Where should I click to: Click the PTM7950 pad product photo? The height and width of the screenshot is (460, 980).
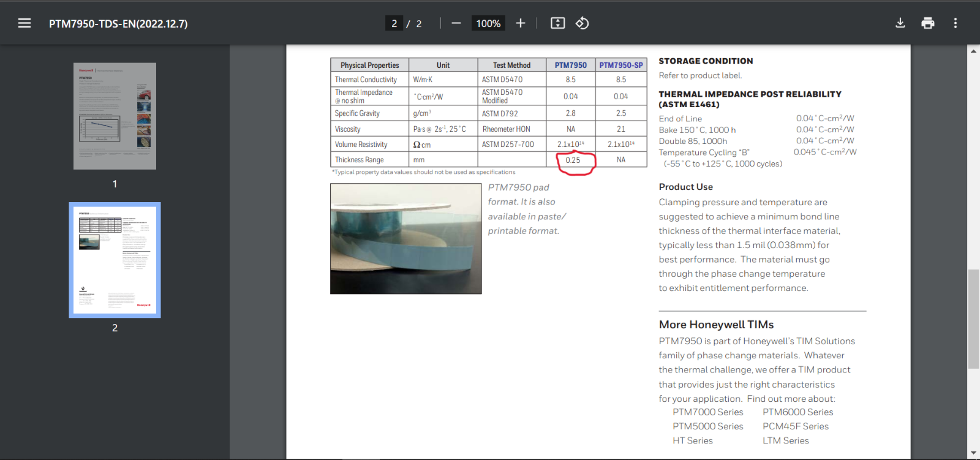pos(406,239)
